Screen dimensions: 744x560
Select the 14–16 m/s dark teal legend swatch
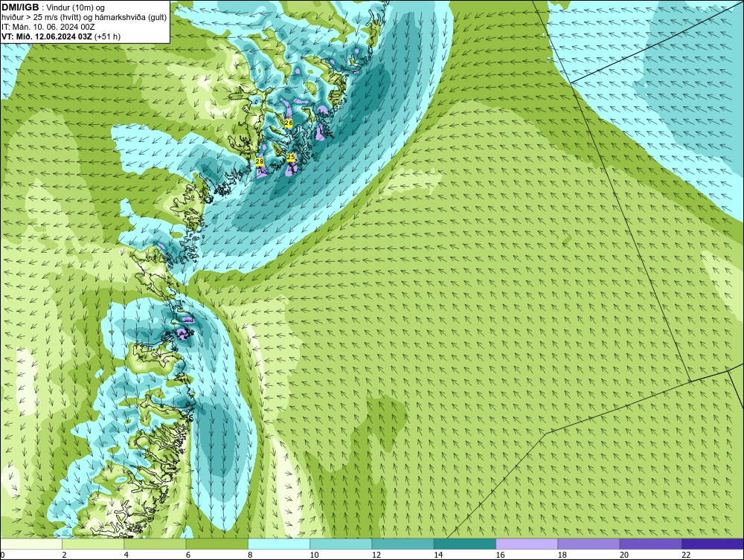coord(464,544)
